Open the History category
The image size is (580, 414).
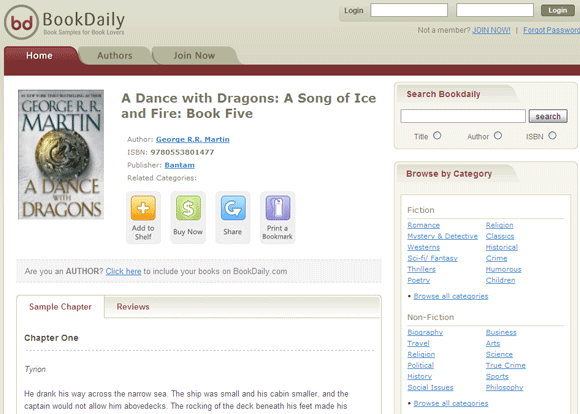point(419,376)
